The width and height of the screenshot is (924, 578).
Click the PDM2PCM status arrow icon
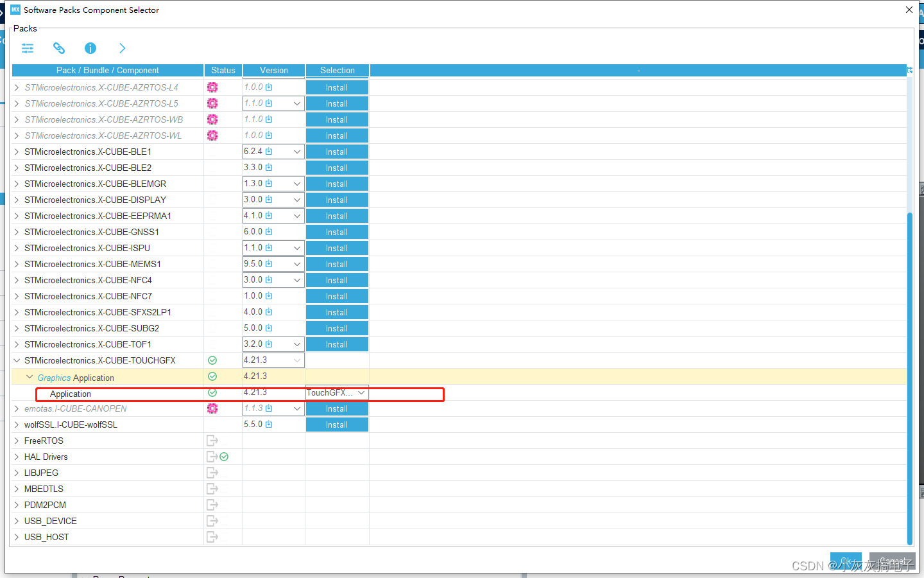click(212, 505)
